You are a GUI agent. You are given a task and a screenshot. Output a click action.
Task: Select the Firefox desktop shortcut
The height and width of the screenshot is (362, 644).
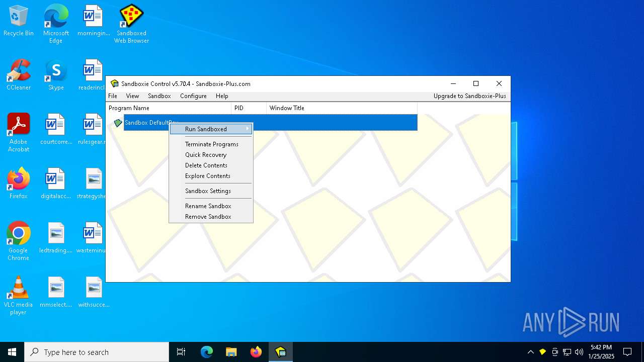[x=19, y=184]
